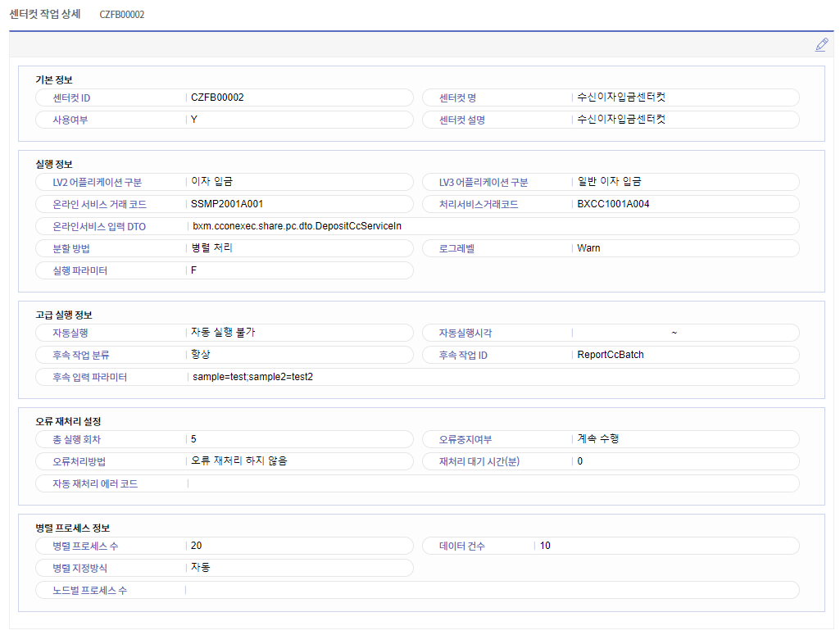Click the CZFB00002 header subtitle

[121, 15]
